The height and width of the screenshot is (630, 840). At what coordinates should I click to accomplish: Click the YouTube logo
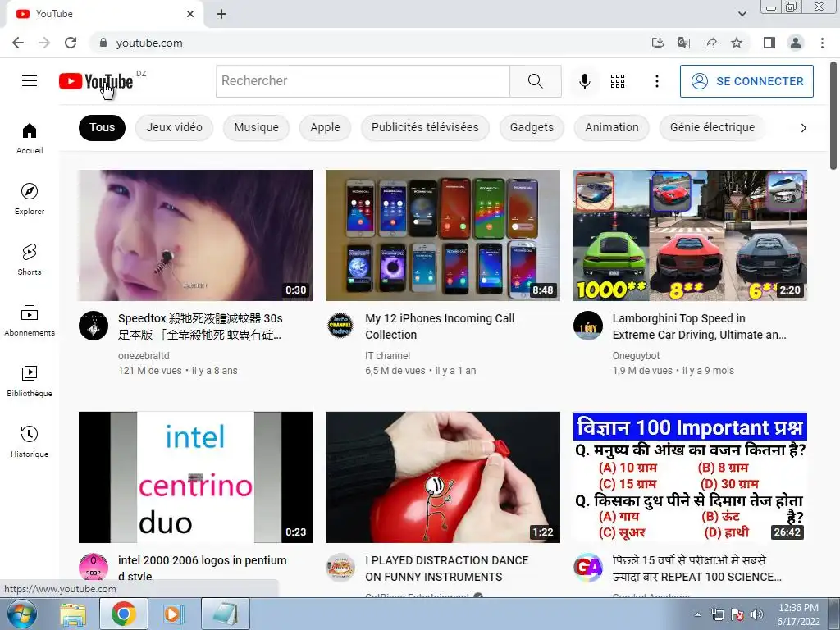(x=96, y=81)
